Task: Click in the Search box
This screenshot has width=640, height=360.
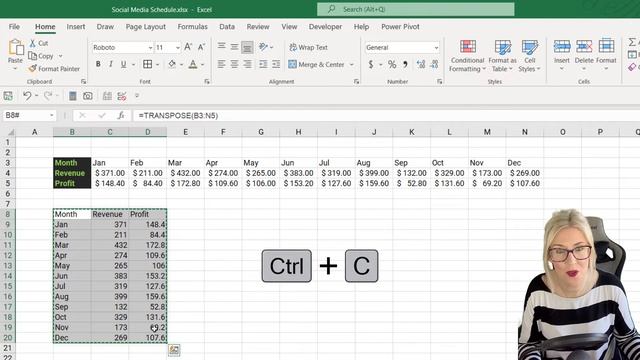Action: (x=416, y=9)
